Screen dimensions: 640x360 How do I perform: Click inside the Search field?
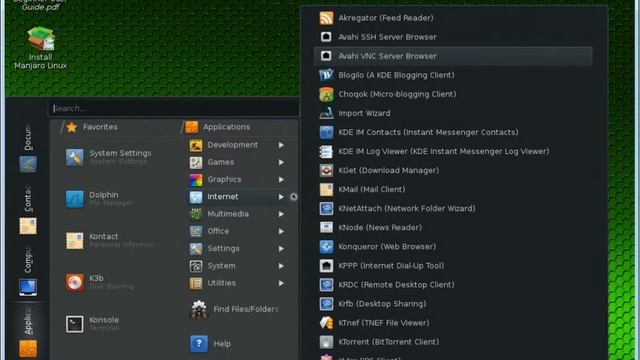point(173,109)
